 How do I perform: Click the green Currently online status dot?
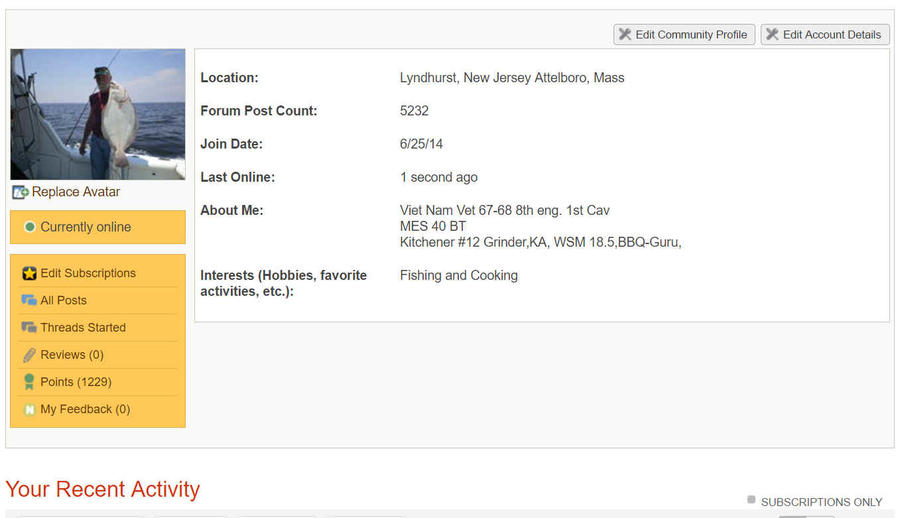[30, 227]
